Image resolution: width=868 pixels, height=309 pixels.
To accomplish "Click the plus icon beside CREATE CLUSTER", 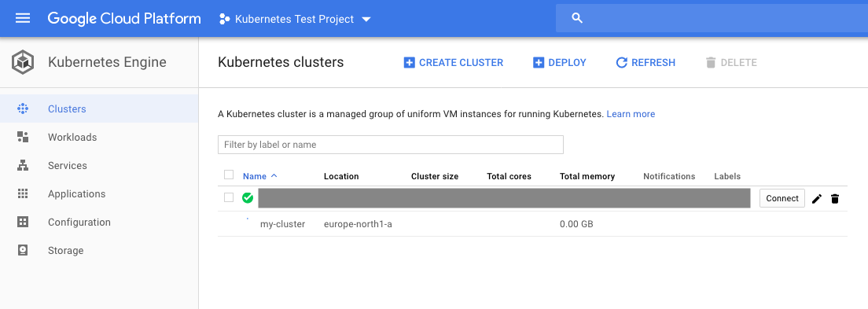I will 409,63.
